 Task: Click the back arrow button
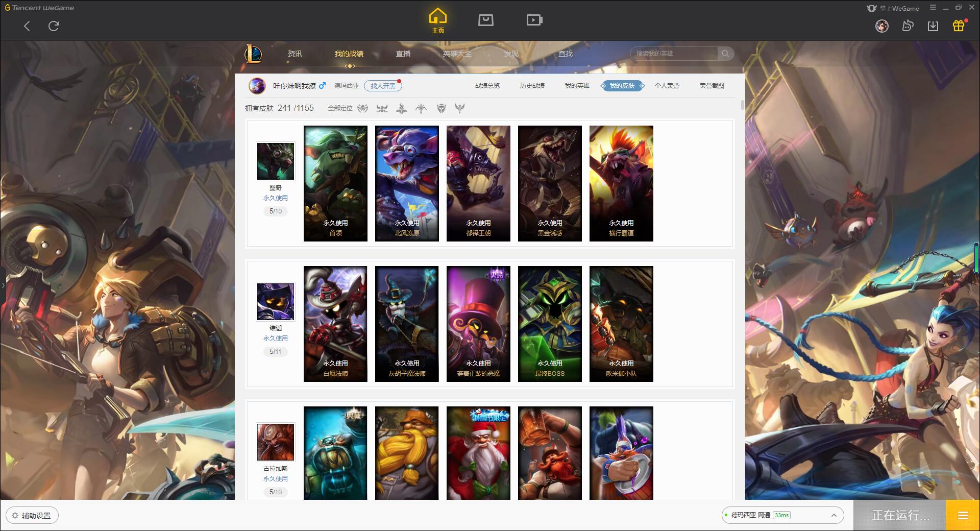27,26
